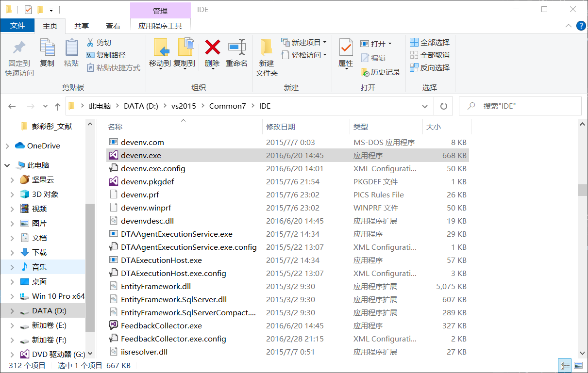
Task: Open the recent locations dropdown arrow
Action: coord(45,106)
